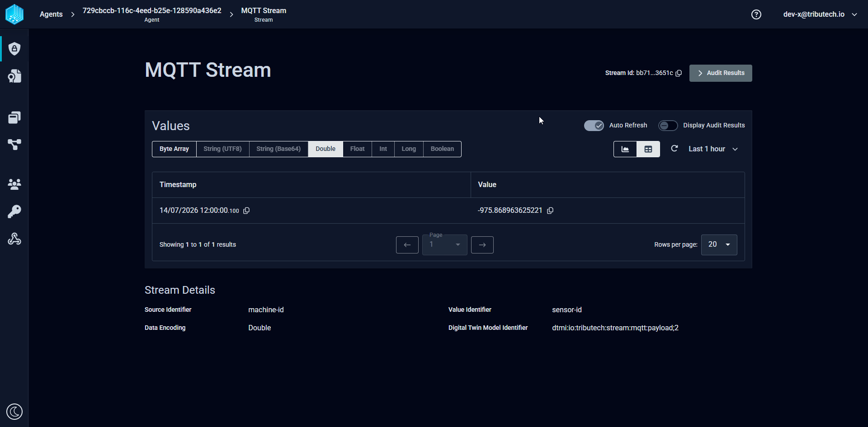Open the Page number dropdown
The width and height of the screenshot is (868, 427).
coord(445,244)
